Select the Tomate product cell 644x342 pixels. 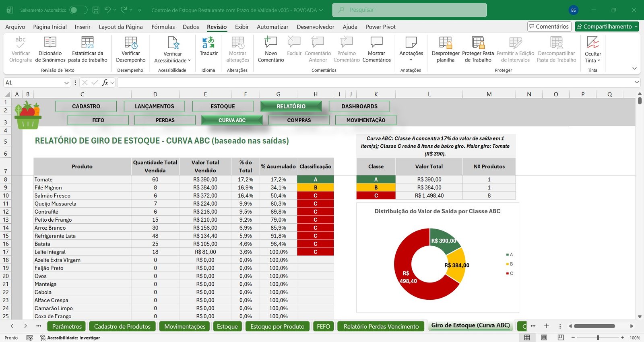pos(82,179)
